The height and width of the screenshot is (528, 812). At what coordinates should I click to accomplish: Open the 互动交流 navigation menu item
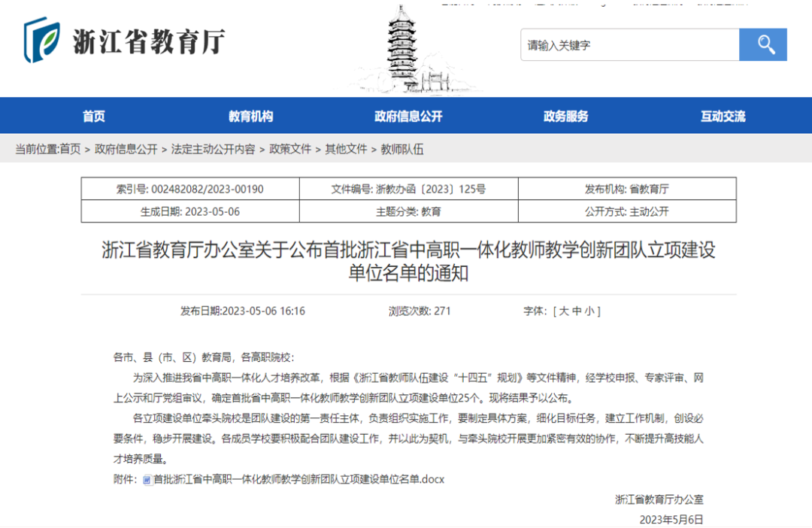723,116
